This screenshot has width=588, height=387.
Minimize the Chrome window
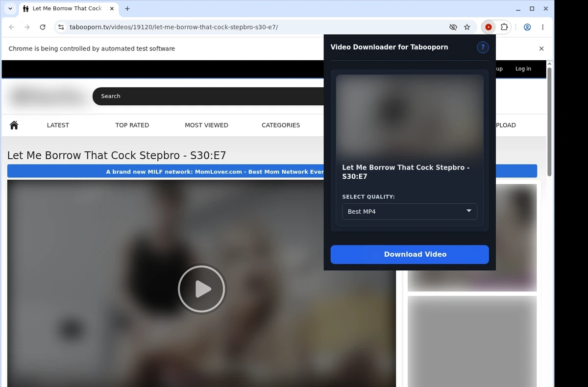(x=518, y=9)
